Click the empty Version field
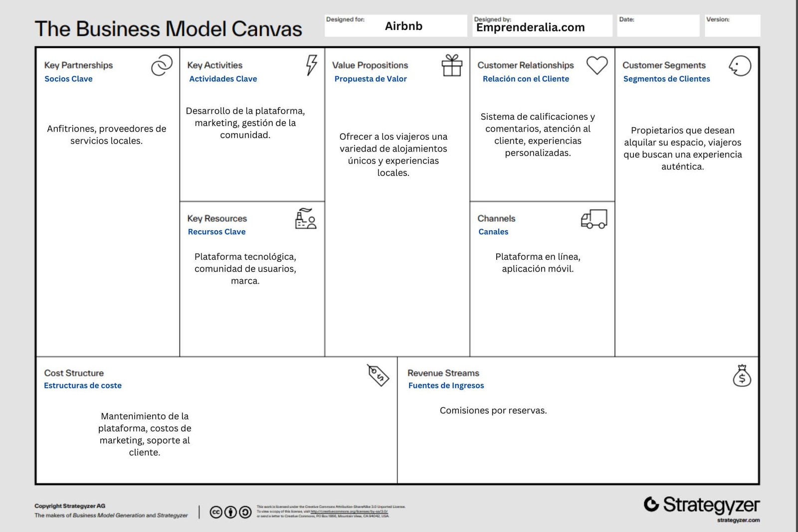 point(732,25)
